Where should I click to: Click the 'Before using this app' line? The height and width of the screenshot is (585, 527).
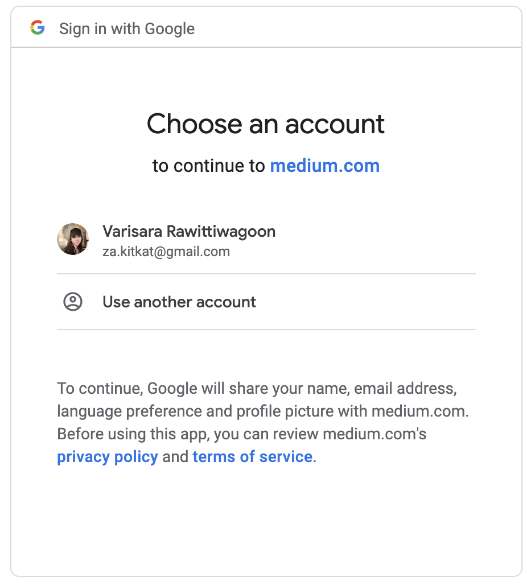pyautogui.click(x=242, y=434)
